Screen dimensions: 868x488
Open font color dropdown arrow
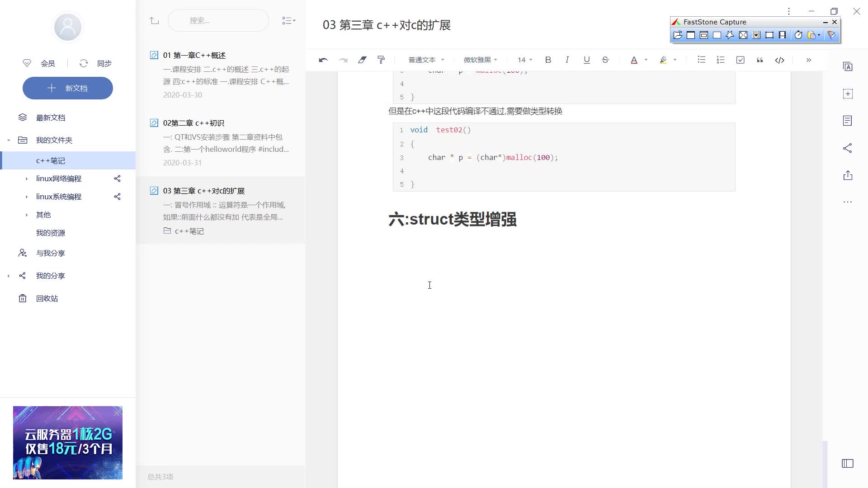point(646,60)
